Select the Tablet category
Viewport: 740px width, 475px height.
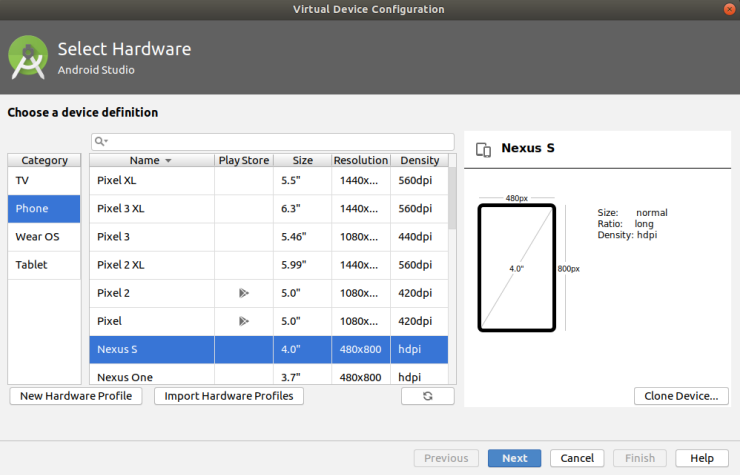point(44,265)
